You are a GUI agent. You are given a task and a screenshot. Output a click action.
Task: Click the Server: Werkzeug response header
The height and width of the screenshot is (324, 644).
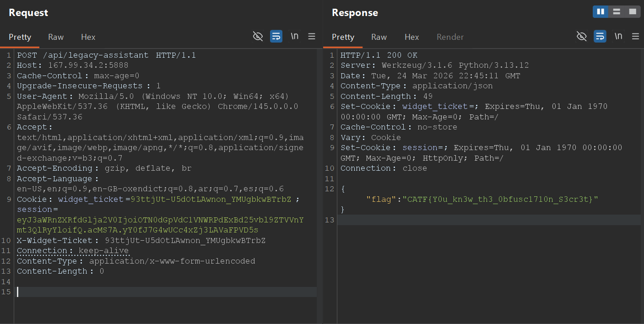[434, 65]
